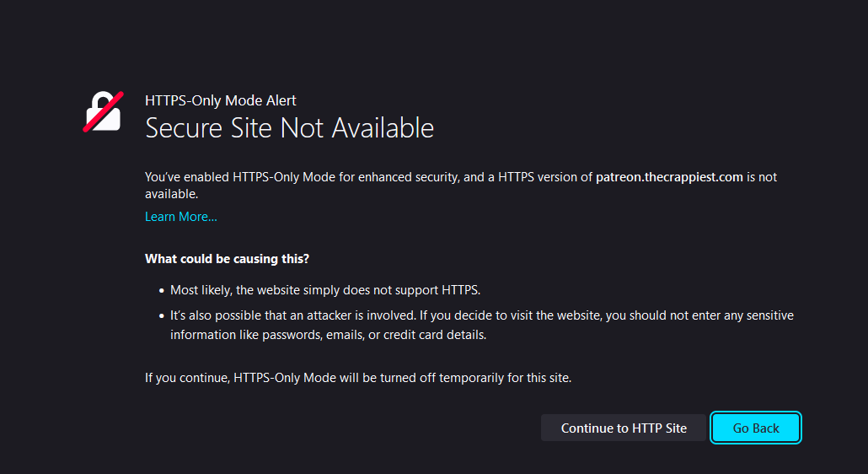Select the Go Back button
The image size is (868, 474).
pos(756,428)
